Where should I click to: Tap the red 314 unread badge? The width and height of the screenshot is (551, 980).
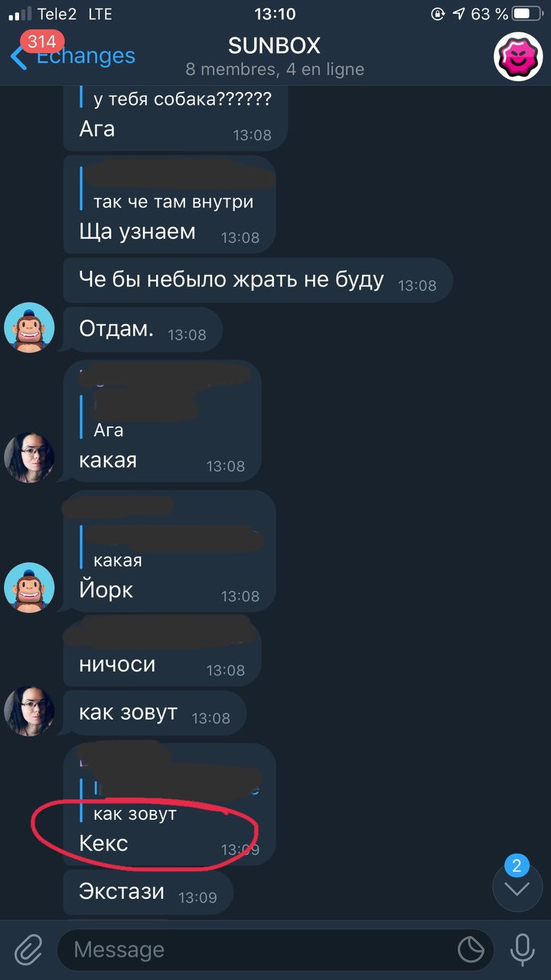42,41
